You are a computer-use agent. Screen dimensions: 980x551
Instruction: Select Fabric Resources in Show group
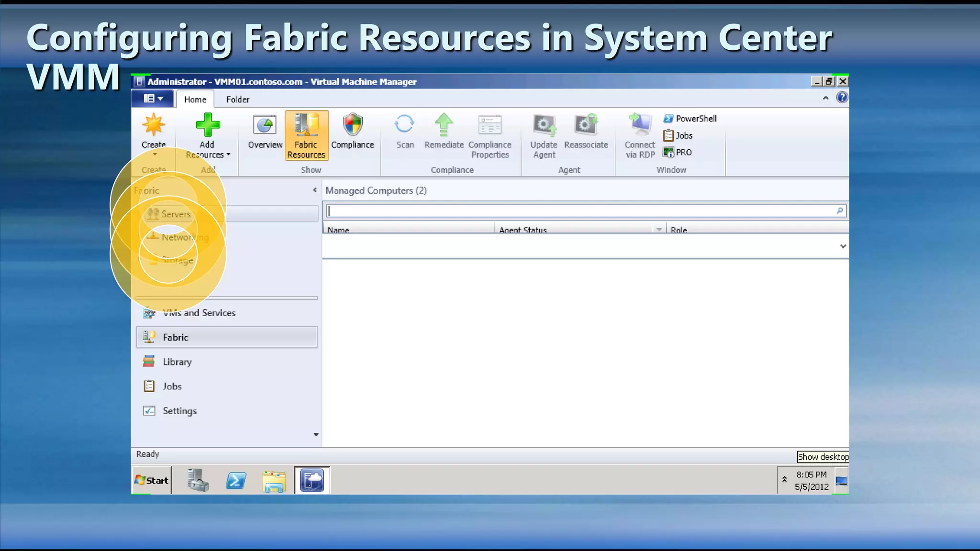click(x=306, y=135)
